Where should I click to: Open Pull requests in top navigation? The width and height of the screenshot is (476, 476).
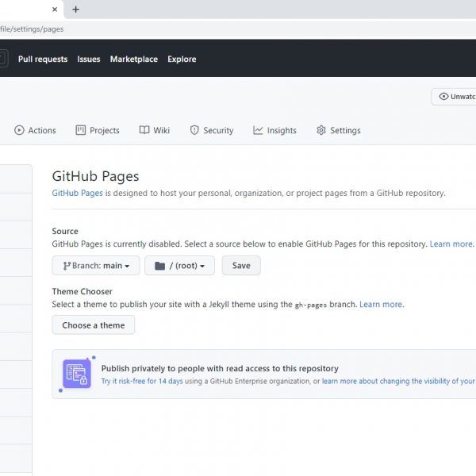point(43,59)
